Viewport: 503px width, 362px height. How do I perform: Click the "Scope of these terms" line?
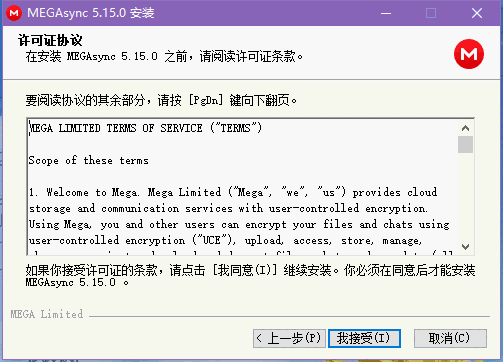[x=88, y=160]
